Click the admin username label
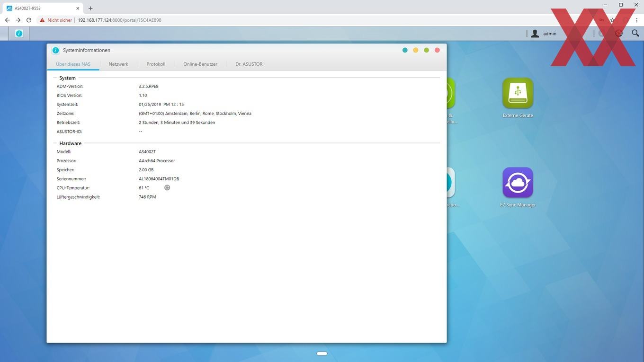Image resolution: width=644 pixels, height=362 pixels. (x=550, y=34)
